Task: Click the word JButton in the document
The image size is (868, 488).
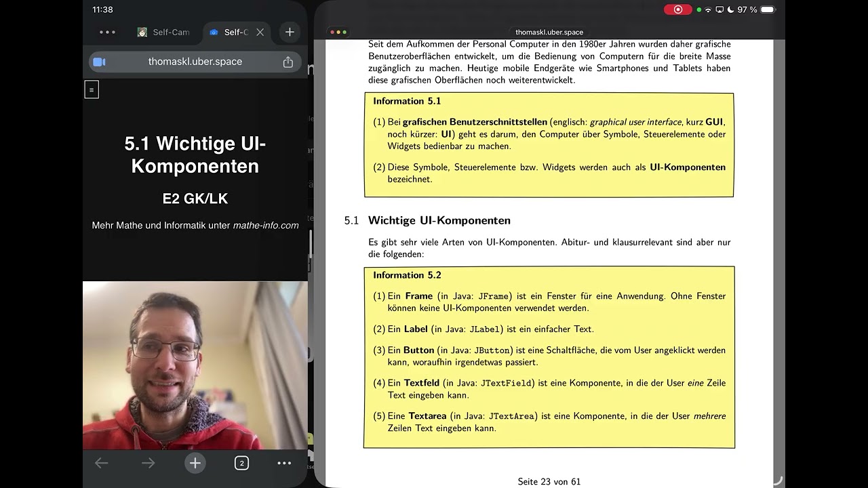Action: coord(493,350)
